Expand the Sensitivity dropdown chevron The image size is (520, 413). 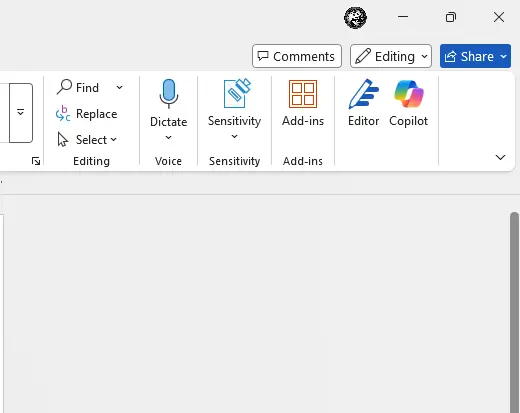pyautogui.click(x=234, y=136)
